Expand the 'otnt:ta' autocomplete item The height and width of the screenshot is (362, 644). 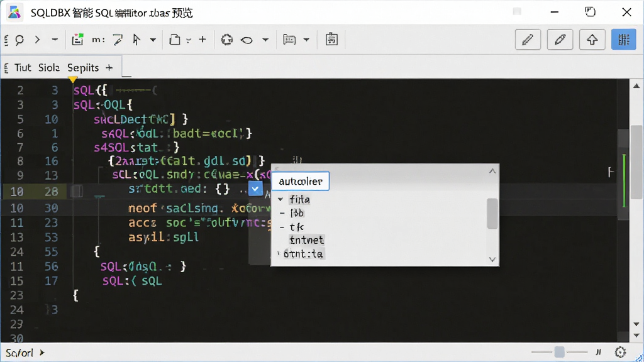279,254
